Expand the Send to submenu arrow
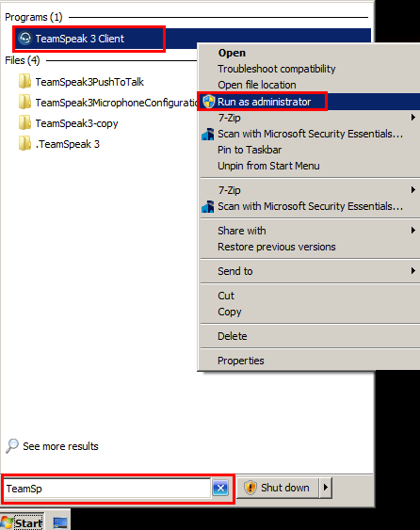The height and width of the screenshot is (530, 420). pyautogui.click(x=412, y=271)
